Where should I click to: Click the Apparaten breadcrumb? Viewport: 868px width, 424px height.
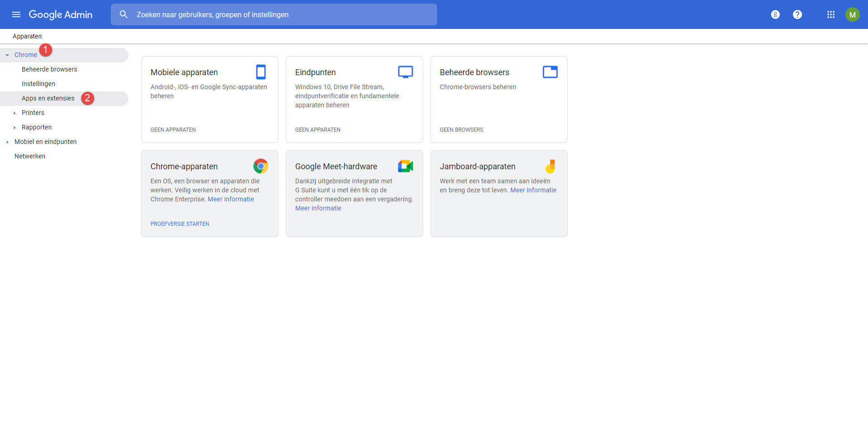pos(27,36)
